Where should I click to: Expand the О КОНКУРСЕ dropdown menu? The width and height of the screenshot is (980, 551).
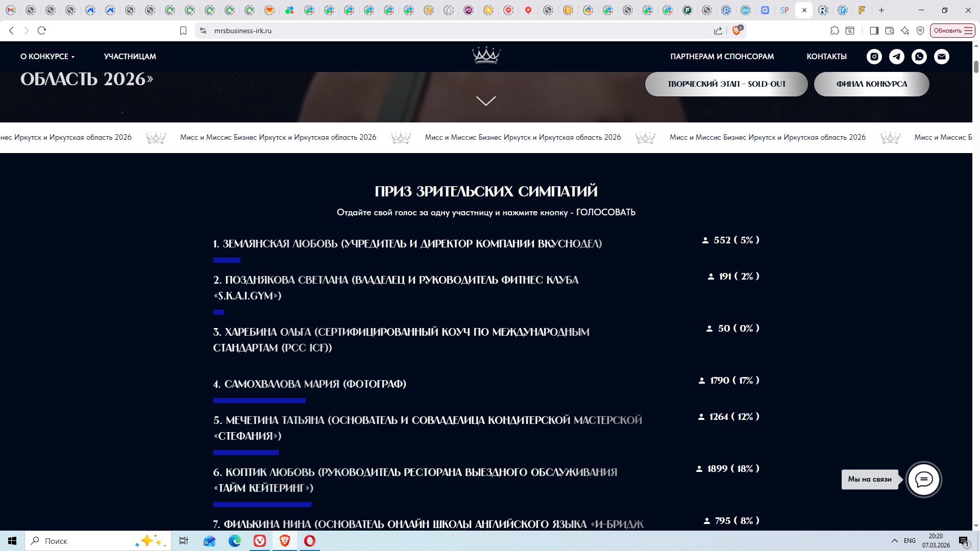[47, 57]
